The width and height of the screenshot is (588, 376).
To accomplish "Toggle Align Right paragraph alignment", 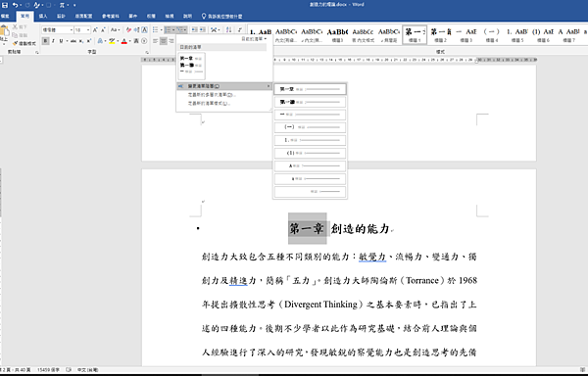I will click(171, 41).
